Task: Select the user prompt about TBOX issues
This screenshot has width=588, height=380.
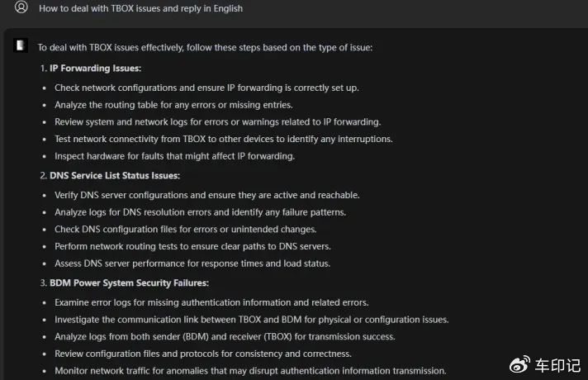Action: click(140, 8)
